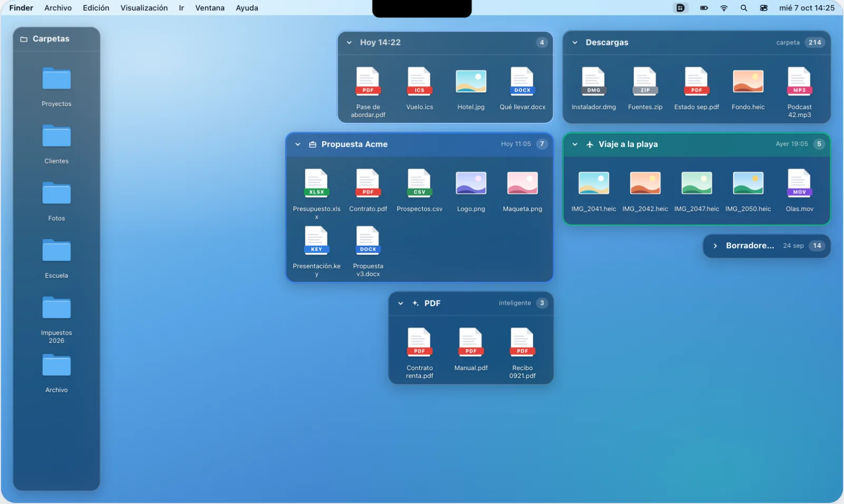This screenshot has height=504, width=844.
Task: Open the Visualización menu
Action: tap(144, 8)
